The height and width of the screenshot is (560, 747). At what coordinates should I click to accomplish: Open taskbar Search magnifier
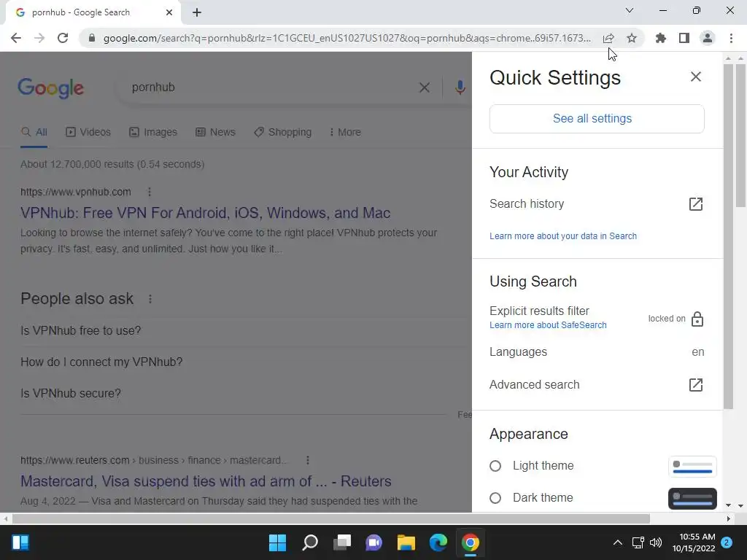click(x=309, y=542)
